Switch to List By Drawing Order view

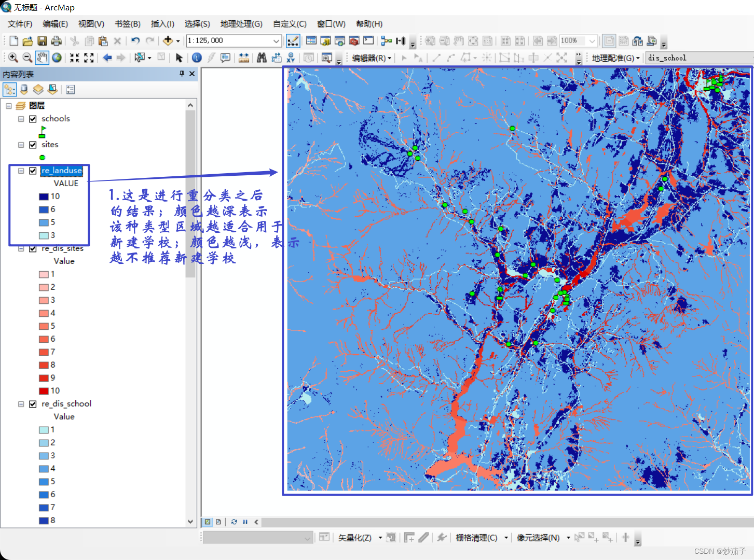click(9, 90)
